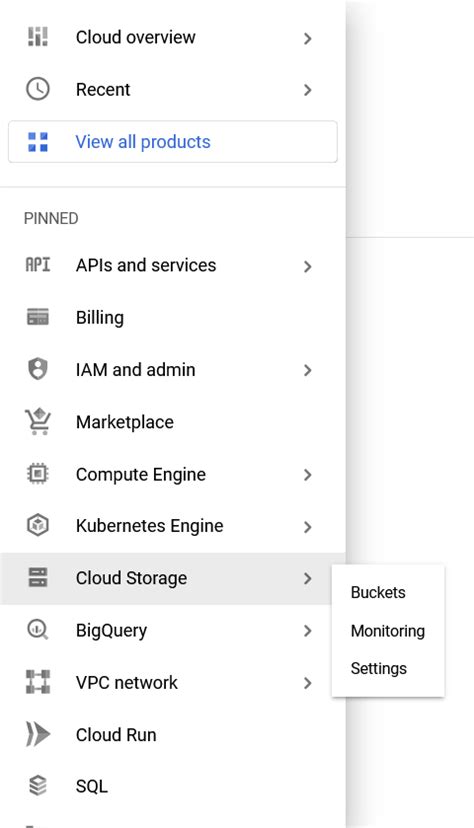
Task: Click the Recent clock icon
Action: 37,89
